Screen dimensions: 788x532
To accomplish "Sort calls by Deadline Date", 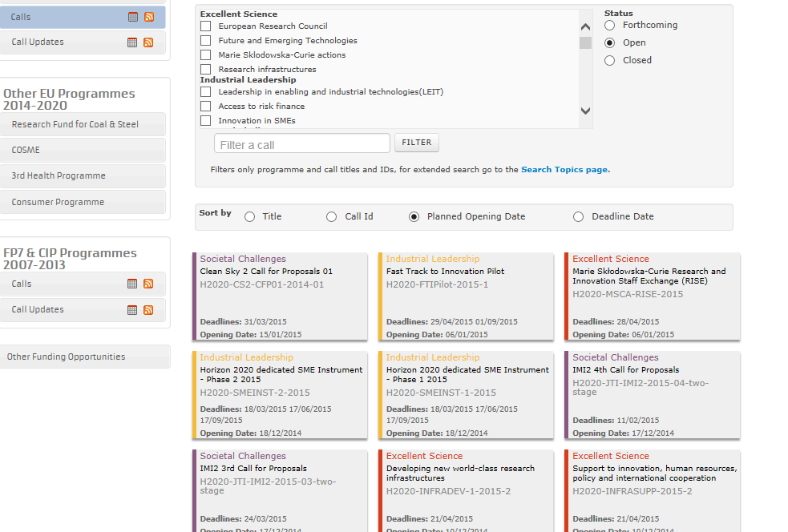I will tap(579, 217).
